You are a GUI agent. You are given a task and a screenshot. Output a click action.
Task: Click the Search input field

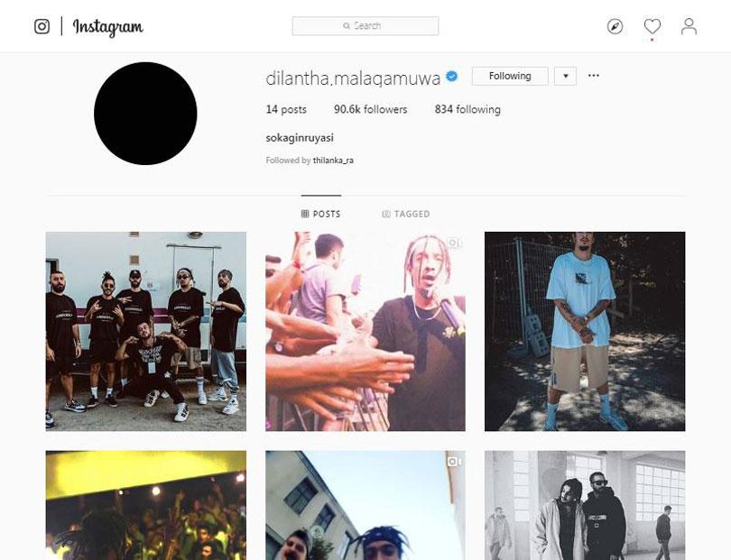[365, 26]
